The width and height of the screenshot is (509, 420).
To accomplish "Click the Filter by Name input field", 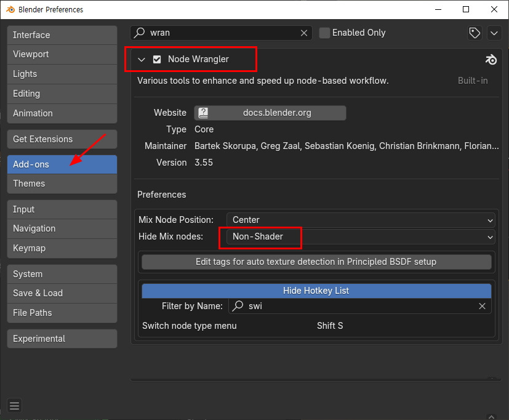I will [x=359, y=306].
